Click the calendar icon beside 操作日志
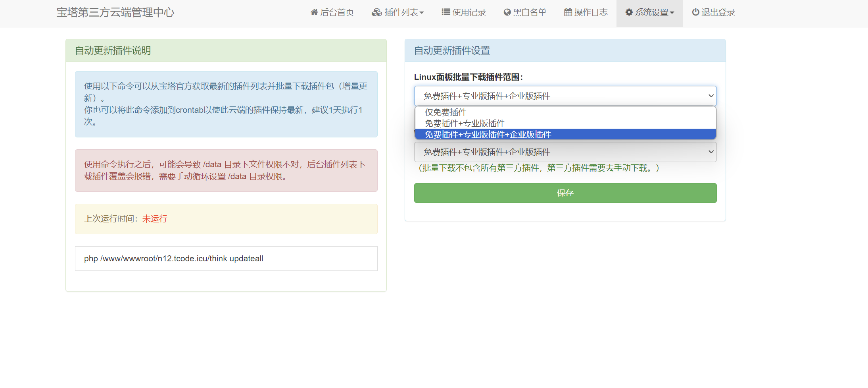Viewport: 868px width, 388px height. pyautogui.click(x=568, y=12)
